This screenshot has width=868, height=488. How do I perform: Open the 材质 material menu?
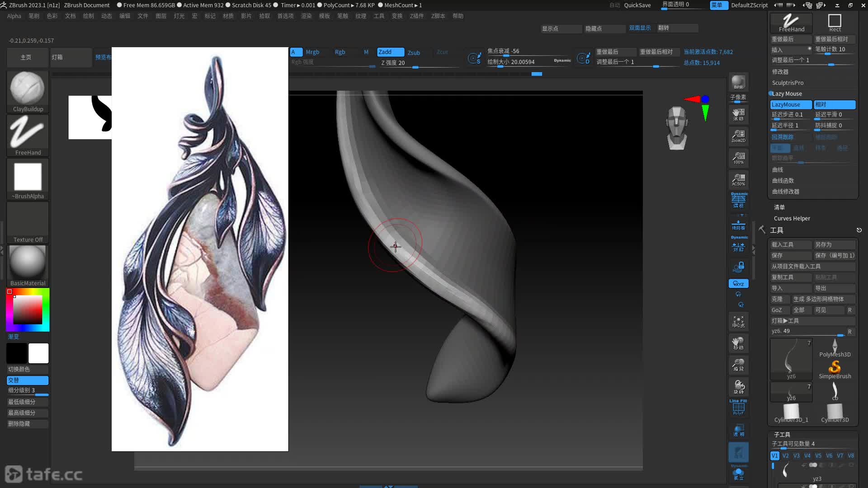pos(228,16)
